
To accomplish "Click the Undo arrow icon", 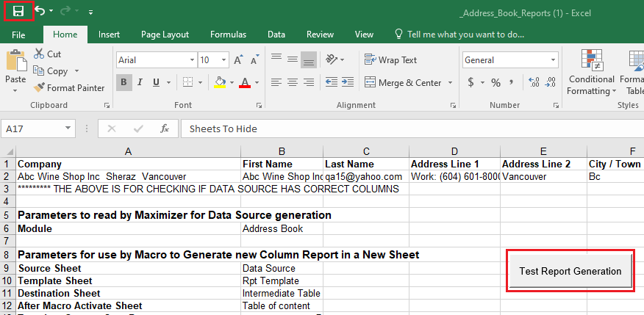I will (x=40, y=11).
